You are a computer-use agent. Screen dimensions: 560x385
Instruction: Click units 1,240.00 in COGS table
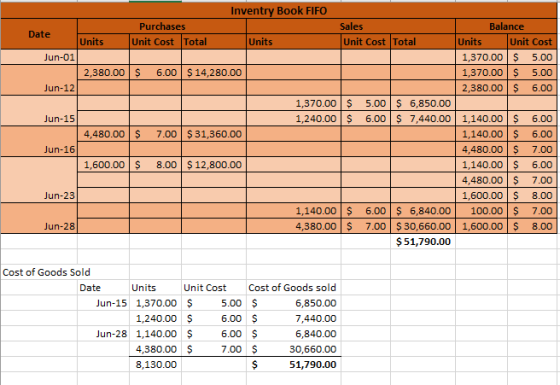click(156, 318)
